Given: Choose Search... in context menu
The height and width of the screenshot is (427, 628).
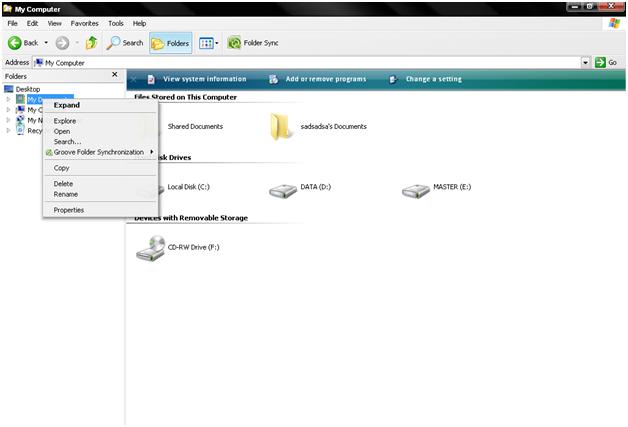Looking at the screenshot, I should 101,142.
